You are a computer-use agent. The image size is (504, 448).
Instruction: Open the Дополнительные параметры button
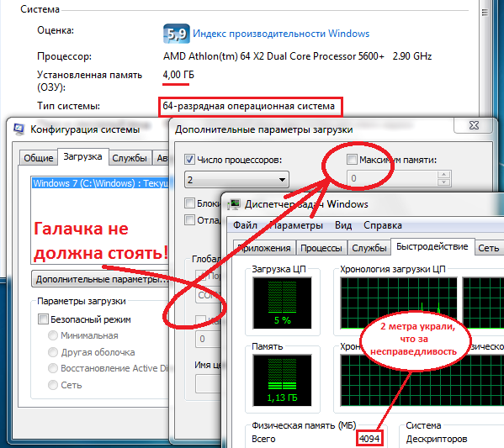[100, 279]
